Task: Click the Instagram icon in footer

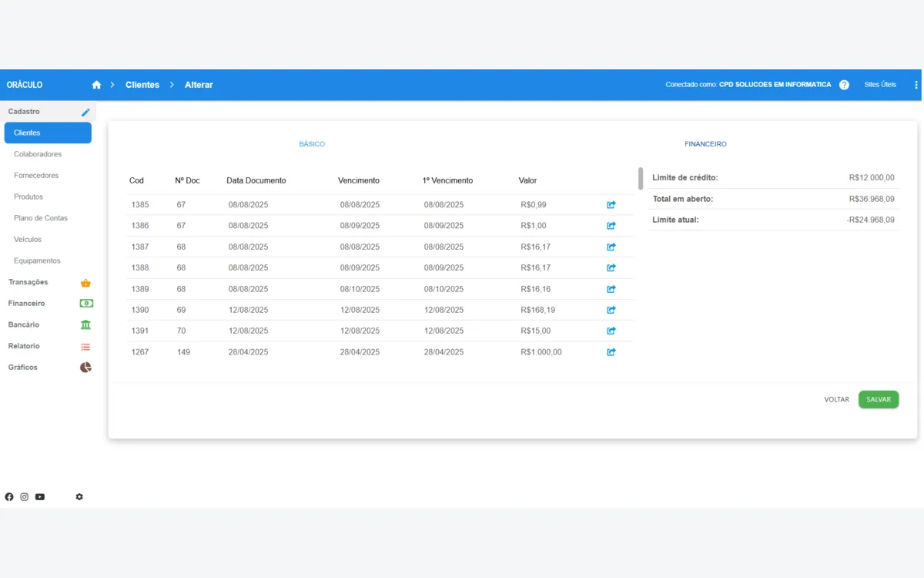Action: point(25,497)
